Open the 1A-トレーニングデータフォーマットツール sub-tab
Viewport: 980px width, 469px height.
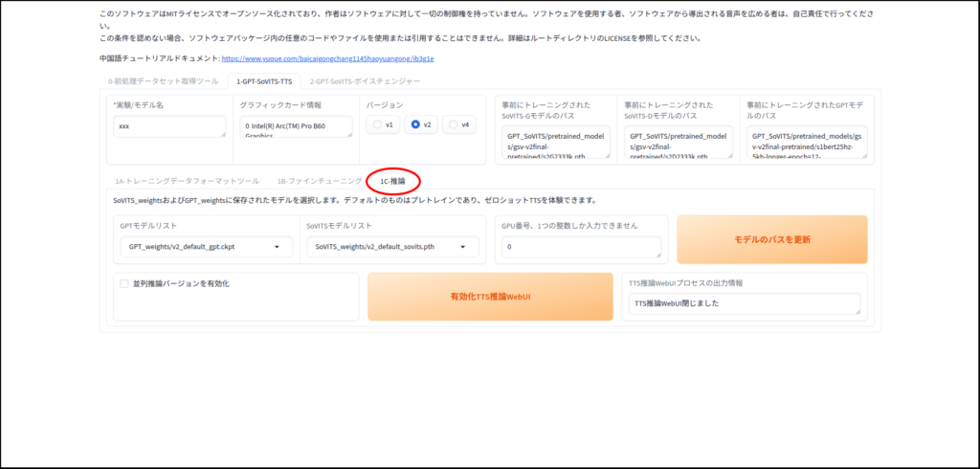click(x=187, y=180)
